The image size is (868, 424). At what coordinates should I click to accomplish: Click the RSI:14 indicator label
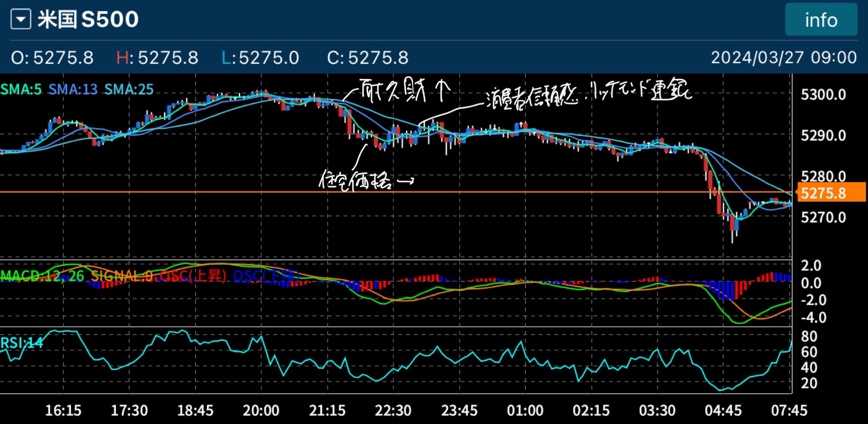[22, 343]
